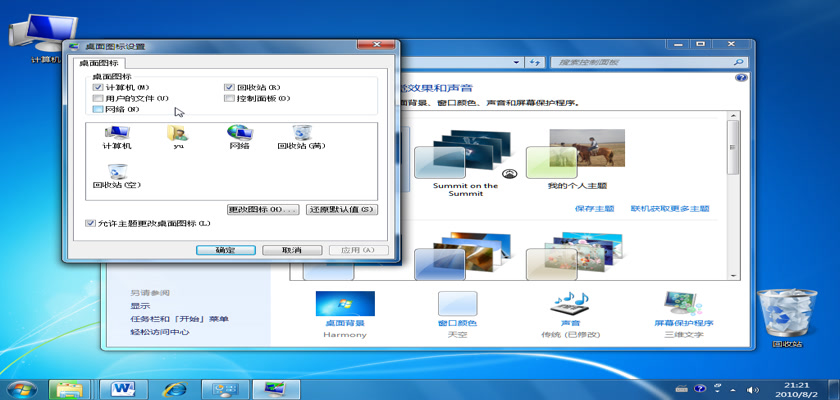Tick the 控制面板 checkbox

(229, 98)
